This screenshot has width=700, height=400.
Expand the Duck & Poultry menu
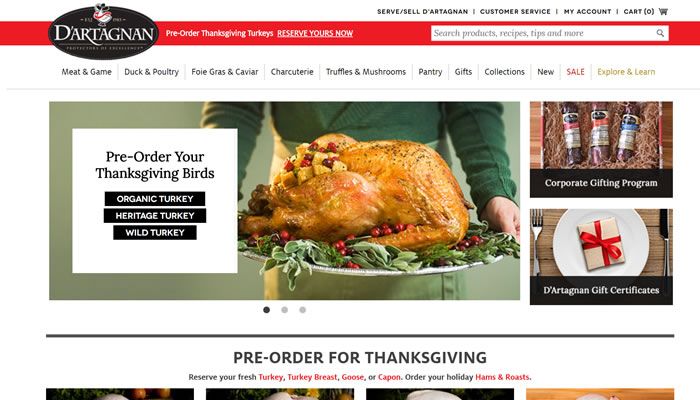(x=151, y=72)
